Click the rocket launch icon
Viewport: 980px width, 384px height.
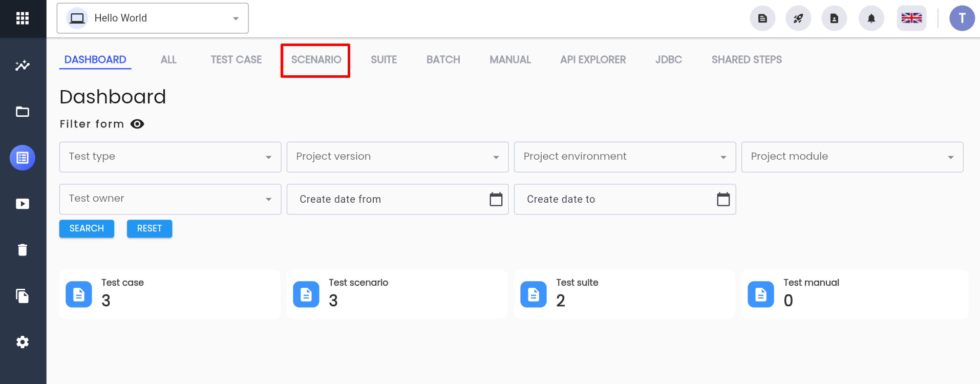pos(799,18)
